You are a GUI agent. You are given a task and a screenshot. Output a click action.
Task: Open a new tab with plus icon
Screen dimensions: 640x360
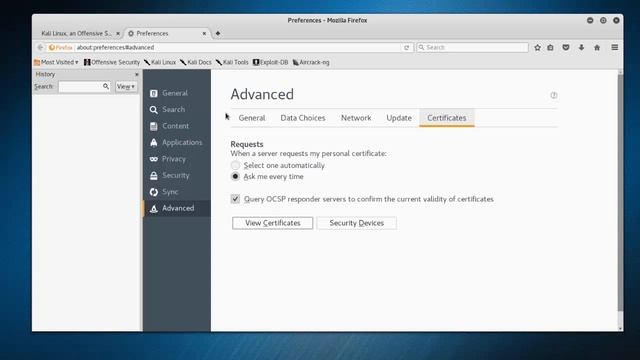click(218, 33)
